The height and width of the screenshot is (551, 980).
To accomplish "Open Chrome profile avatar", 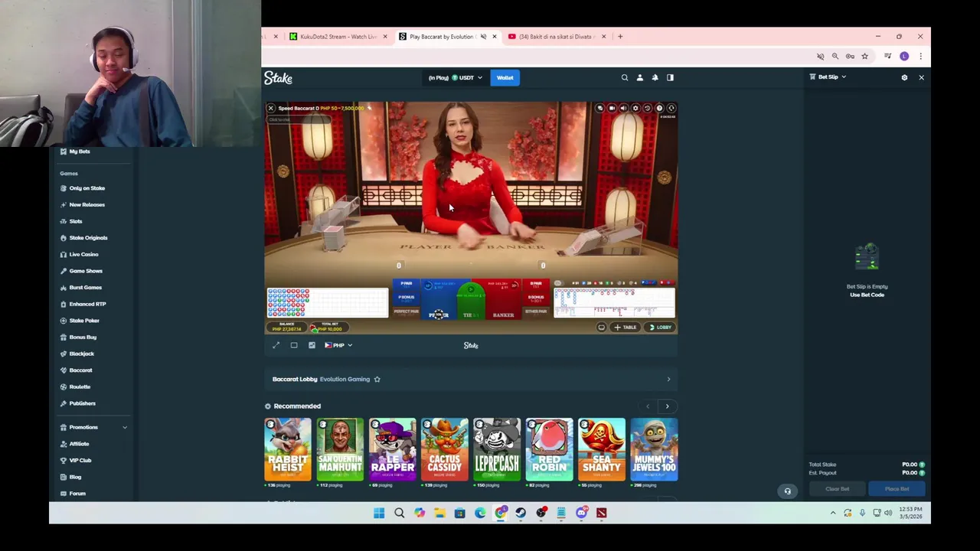I will 904,56.
